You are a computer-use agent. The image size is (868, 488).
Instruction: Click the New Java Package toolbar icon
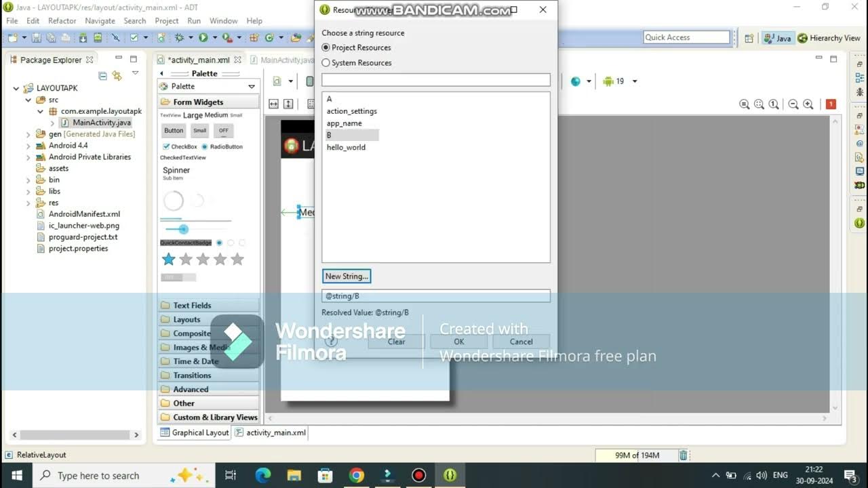point(254,38)
